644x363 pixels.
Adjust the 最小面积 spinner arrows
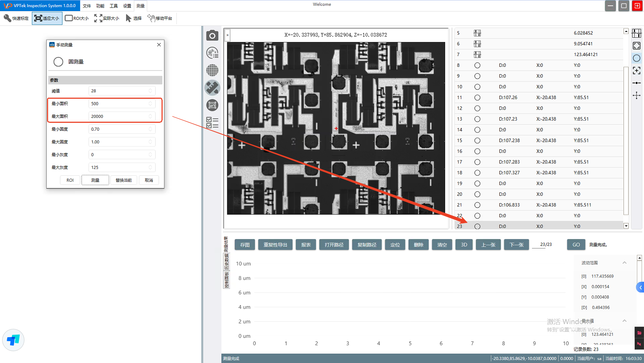pos(150,103)
